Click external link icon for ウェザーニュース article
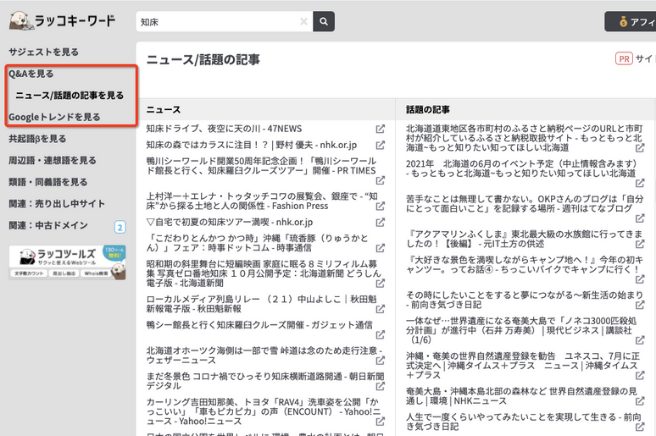This screenshot has width=656, height=436. click(380, 361)
